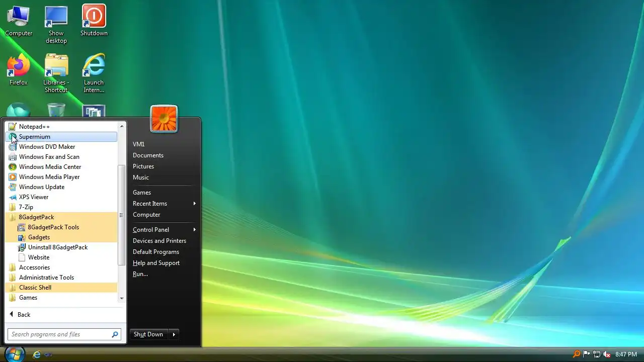Open Documents from the start menu
The height and width of the screenshot is (362, 644).
pos(164,155)
